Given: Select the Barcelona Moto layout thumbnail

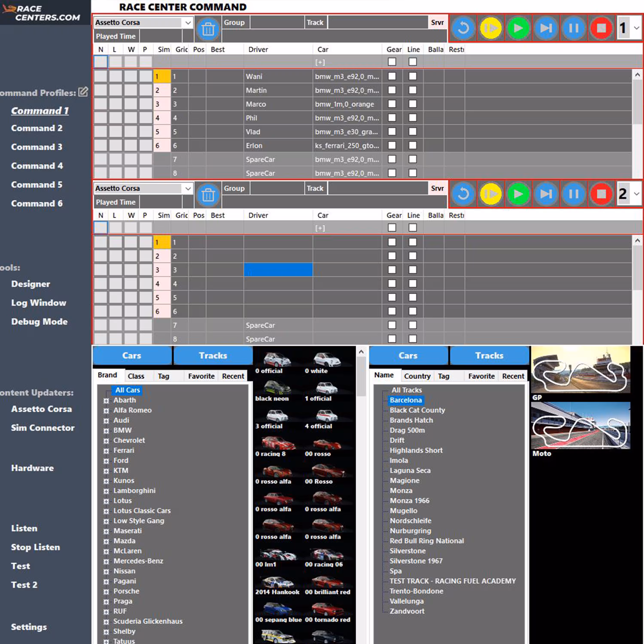Looking at the screenshot, I should point(580,425).
